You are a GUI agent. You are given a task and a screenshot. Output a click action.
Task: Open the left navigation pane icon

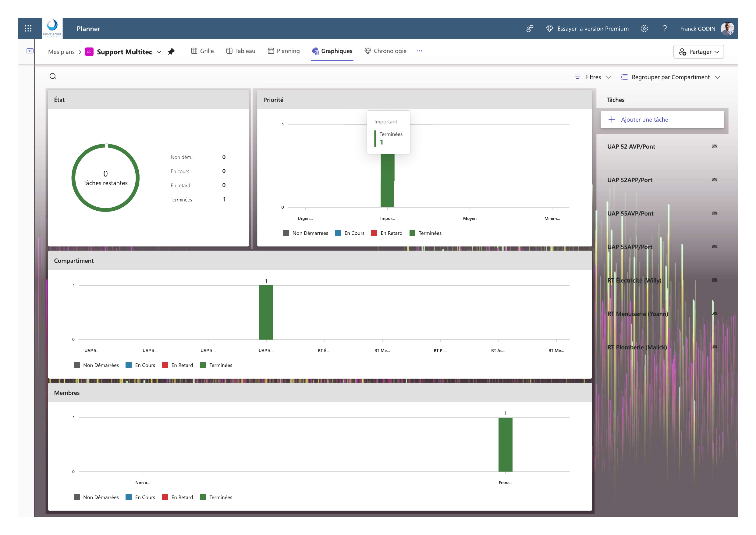[30, 51]
